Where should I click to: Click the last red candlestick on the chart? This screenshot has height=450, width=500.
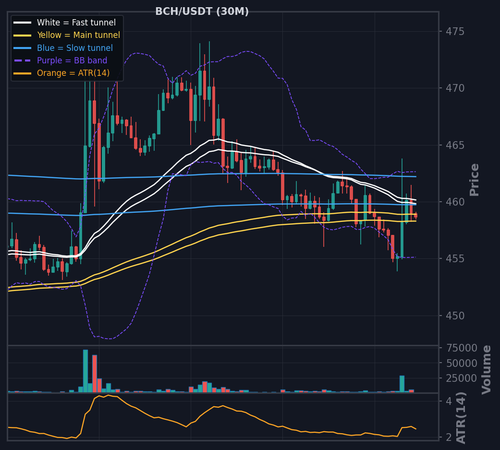click(x=415, y=216)
